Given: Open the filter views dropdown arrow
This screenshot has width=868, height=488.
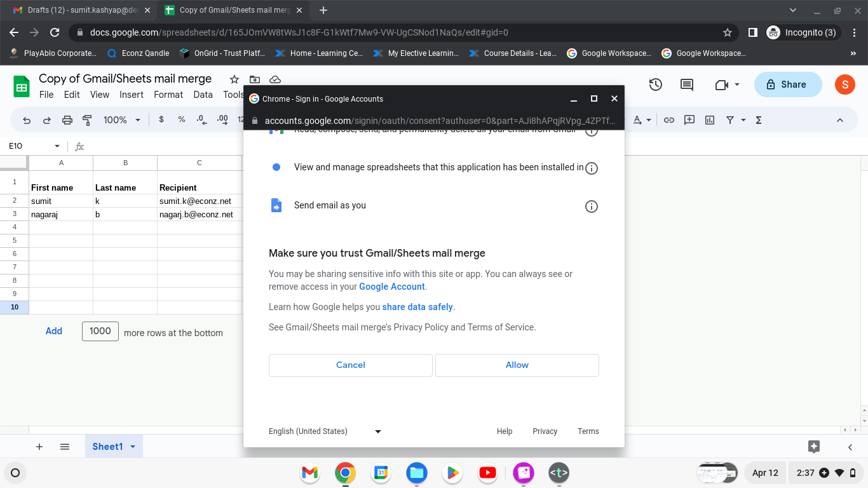Looking at the screenshot, I should tap(743, 120).
